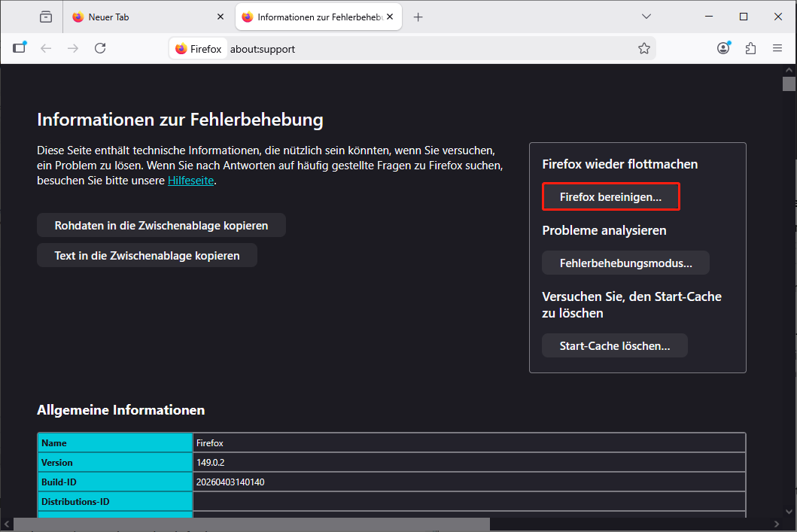Click the Probleme analysieren heading
Viewport: 797px width, 532px height.
604,230
